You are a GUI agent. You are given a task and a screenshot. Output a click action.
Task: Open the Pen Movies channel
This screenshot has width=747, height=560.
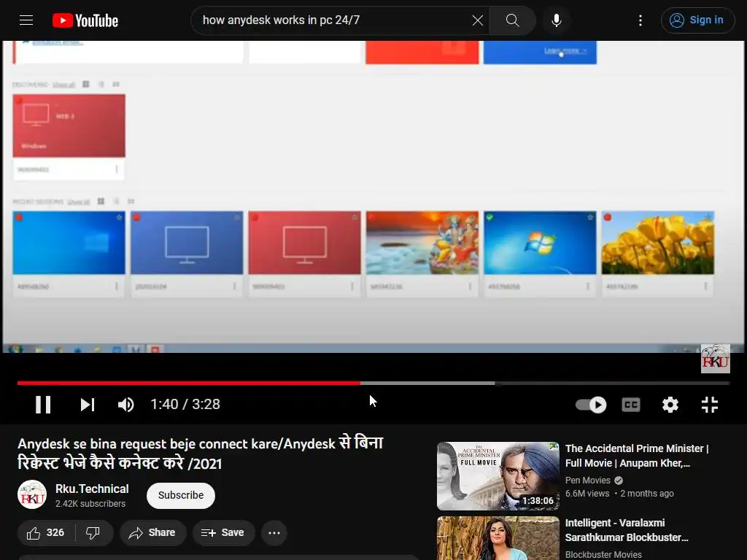pos(587,481)
